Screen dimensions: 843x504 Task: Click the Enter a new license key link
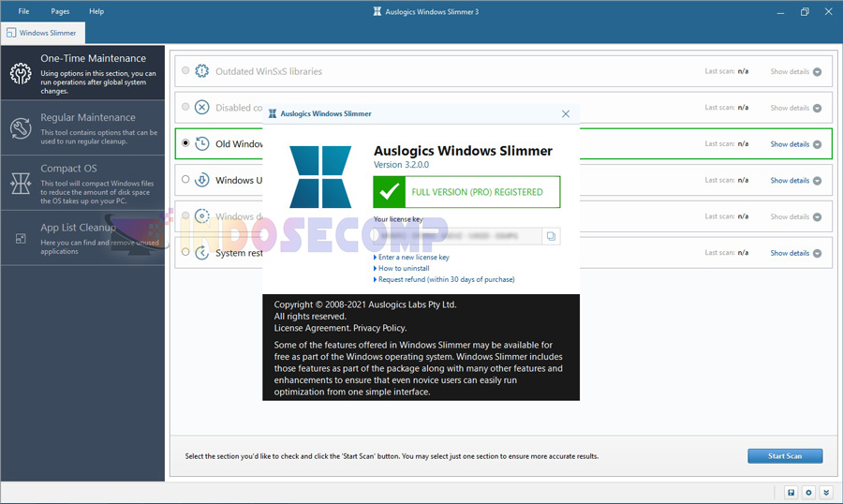(x=413, y=257)
